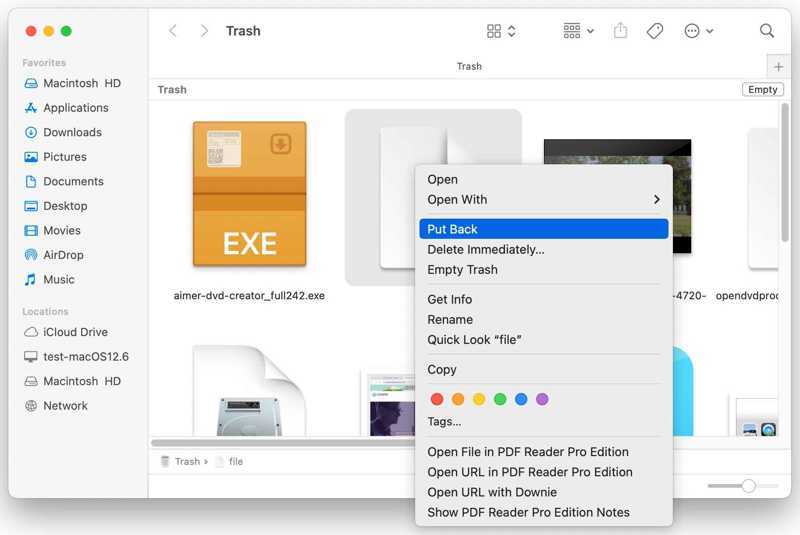The height and width of the screenshot is (535, 800).
Task: Open iCloud Drive under Locations
Action: point(66,332)
